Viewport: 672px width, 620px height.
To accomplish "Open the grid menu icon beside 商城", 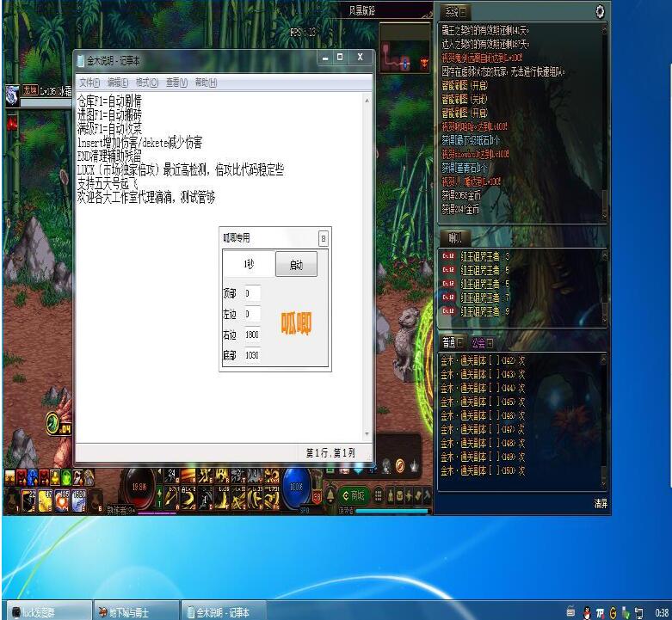I will pyautogui.click(x=378, y=496).
